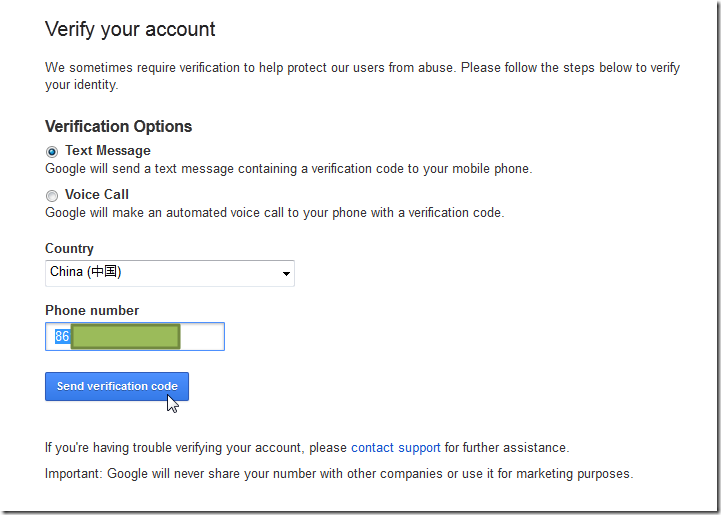The height and width of the screenshot is (515, 721).
Task: Open the contact support link
Action: pos(395,448)
